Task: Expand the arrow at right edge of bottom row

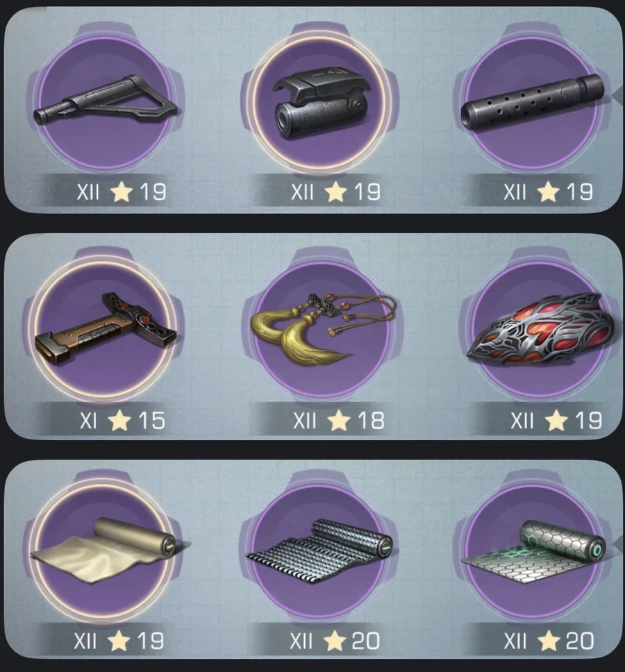Action: [x=619, y=544]
